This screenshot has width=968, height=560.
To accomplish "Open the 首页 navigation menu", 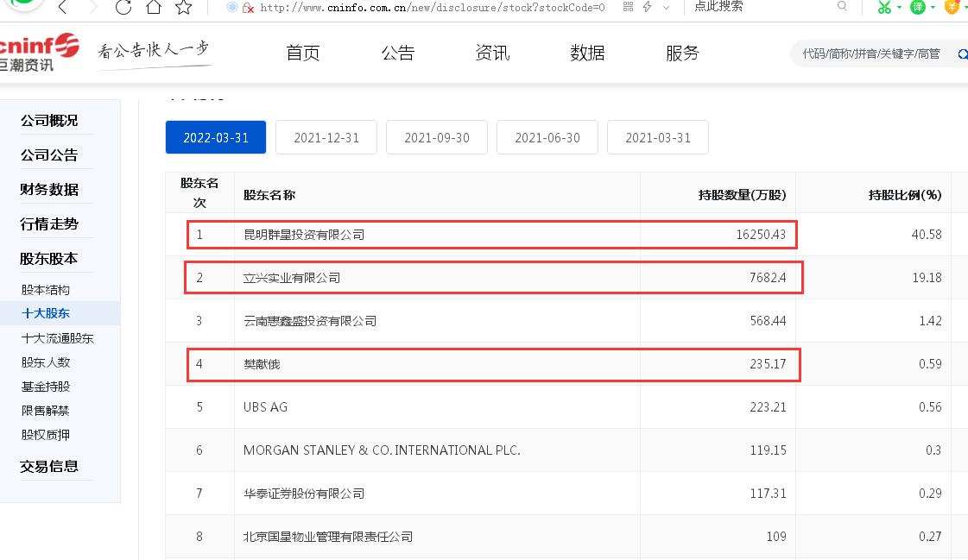I will click(x=303, y=53).
